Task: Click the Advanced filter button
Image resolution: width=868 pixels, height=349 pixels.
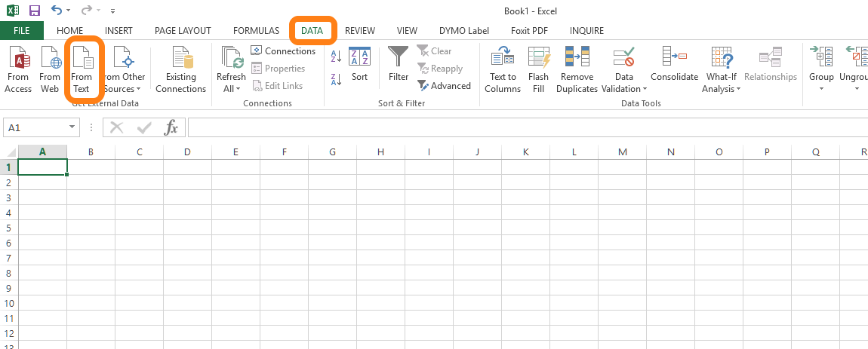Action: click(x=444, y=86)
